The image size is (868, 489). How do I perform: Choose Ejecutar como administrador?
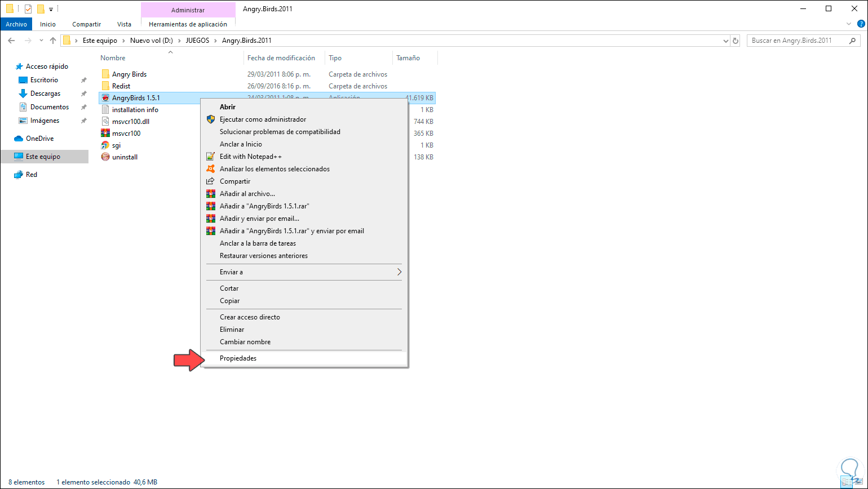pyautogui.click(x=304, y=119)
